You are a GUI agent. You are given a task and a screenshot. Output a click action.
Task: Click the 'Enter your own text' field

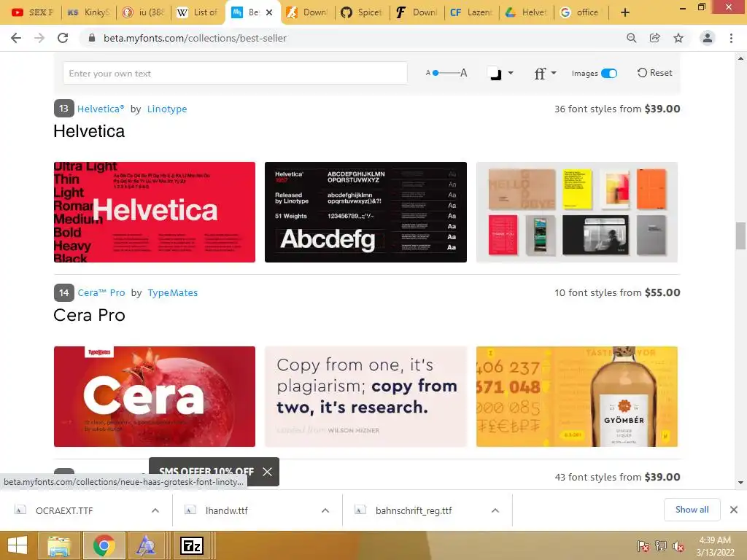(x=235, y=74)
